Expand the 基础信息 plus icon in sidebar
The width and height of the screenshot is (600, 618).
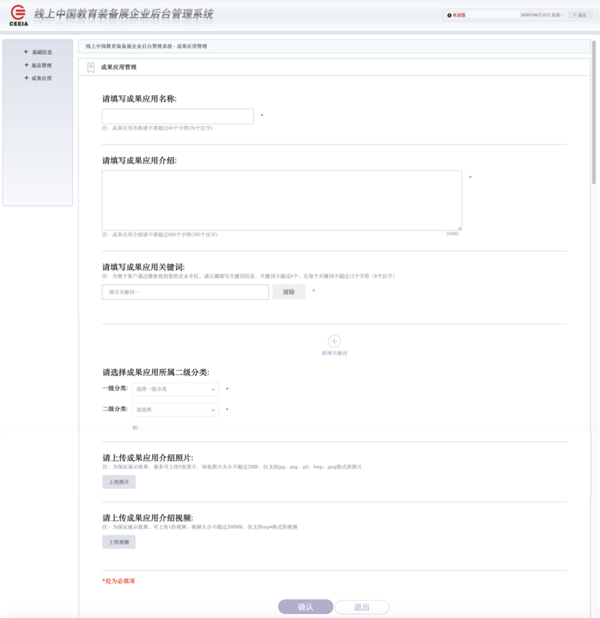[x=26, y=52]
